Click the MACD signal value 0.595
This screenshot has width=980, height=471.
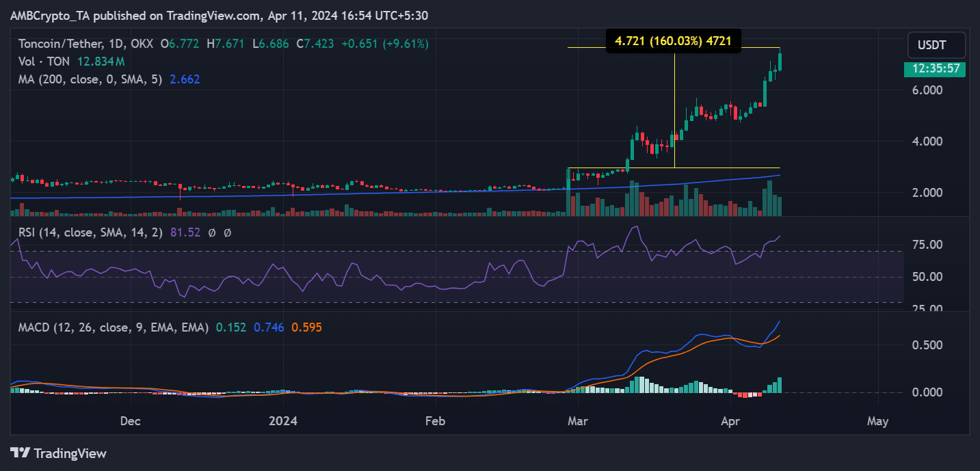[x=306, y=327]
